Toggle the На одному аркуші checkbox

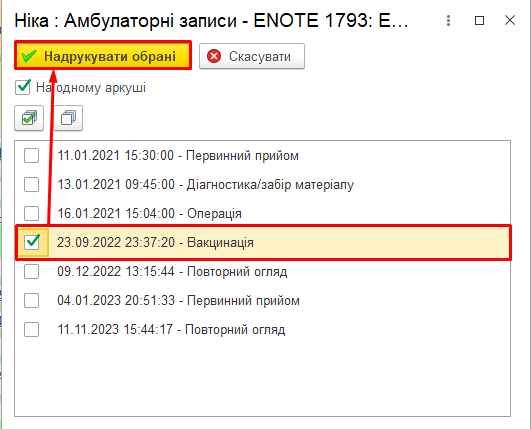(x=23, y=87)
